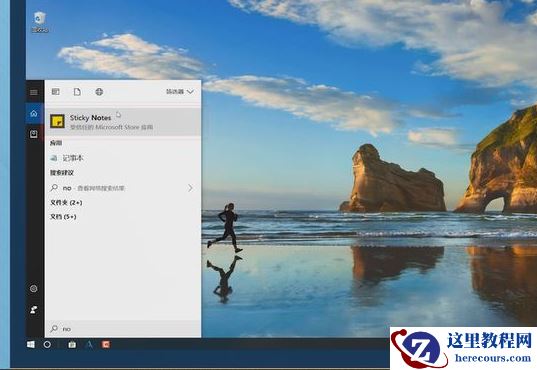Open the Windows Start button
Screen dimensions: 537x370
coord(31,345)
